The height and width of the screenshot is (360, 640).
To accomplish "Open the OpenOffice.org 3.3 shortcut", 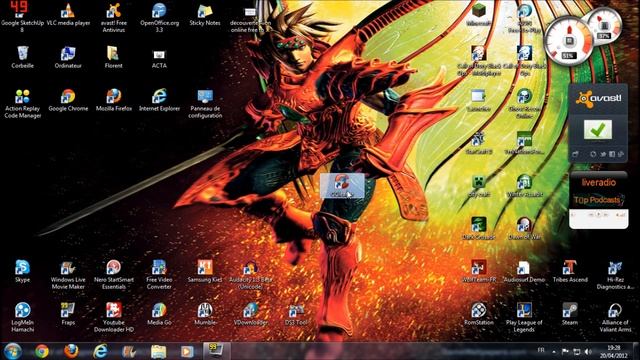I will coord(159,17).
